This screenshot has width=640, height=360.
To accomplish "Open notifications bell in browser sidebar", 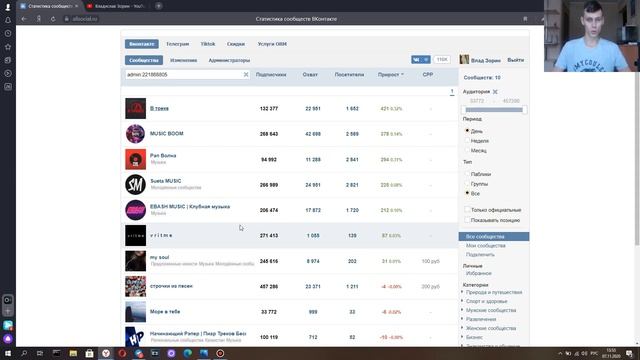I will [x=8, y=20].
